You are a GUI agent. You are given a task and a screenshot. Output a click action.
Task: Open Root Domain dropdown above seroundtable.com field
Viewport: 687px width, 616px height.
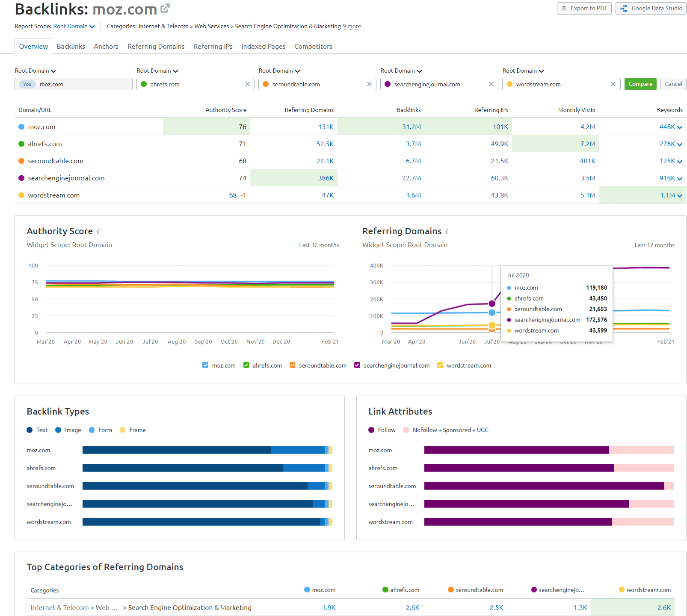click(279, 71)
